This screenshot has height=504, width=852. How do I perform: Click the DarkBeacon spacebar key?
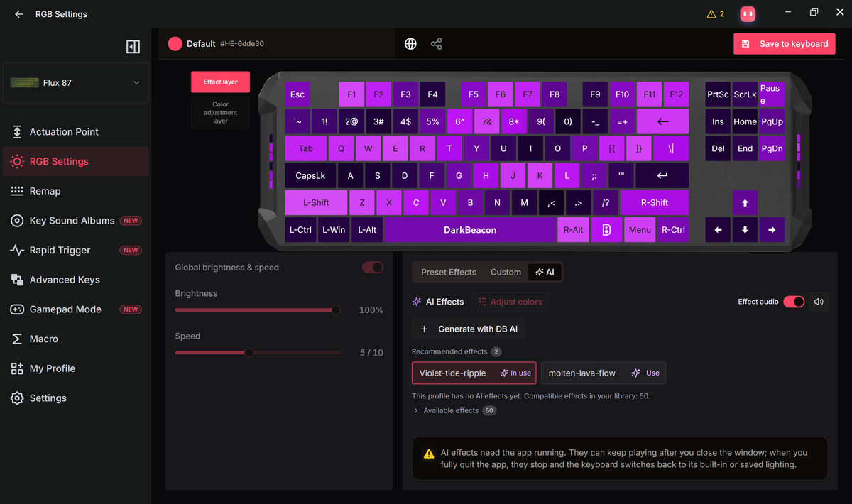coord(470,230)
